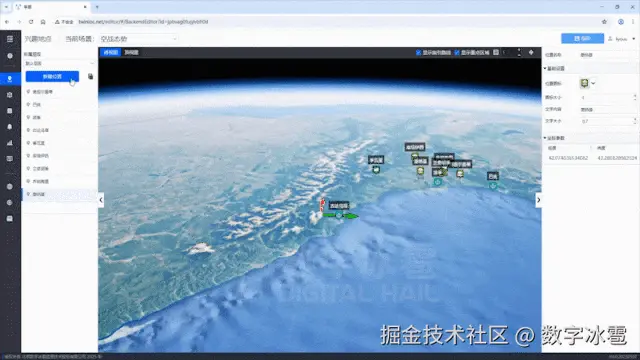Click the green arrow handle on the map gizmo
Viewport: 640px width, 360px height.
click(x=351, y=216)
